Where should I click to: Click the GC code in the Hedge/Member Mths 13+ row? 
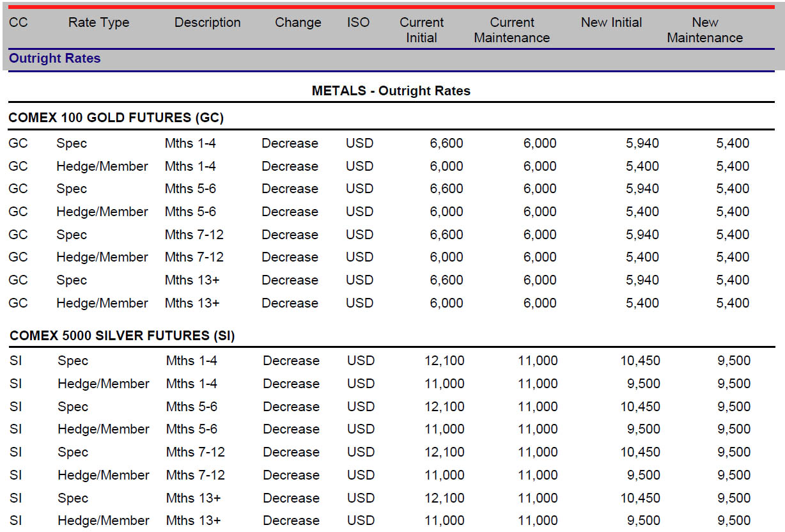(x=18, y=303)
